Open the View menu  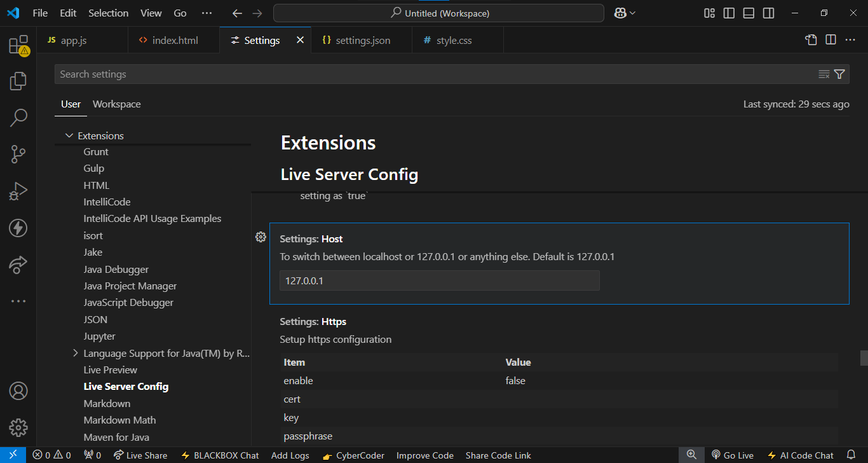[151, 13]
